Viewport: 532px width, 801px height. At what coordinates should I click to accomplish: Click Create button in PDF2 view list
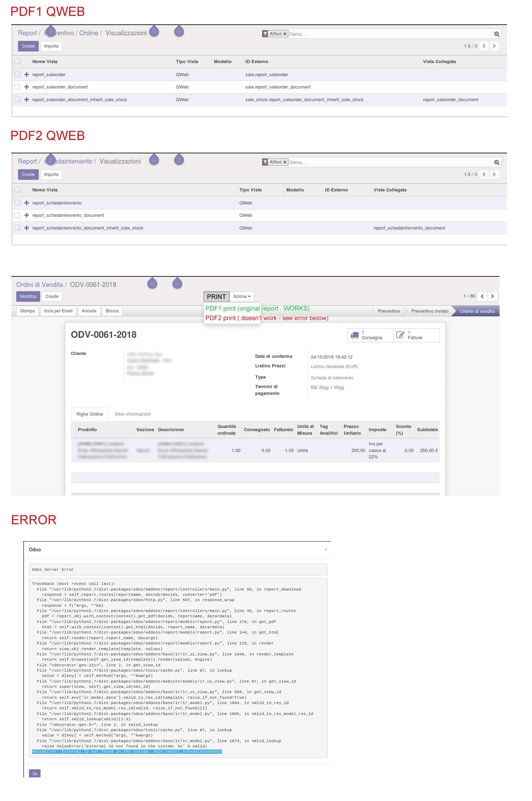[28, 175]
